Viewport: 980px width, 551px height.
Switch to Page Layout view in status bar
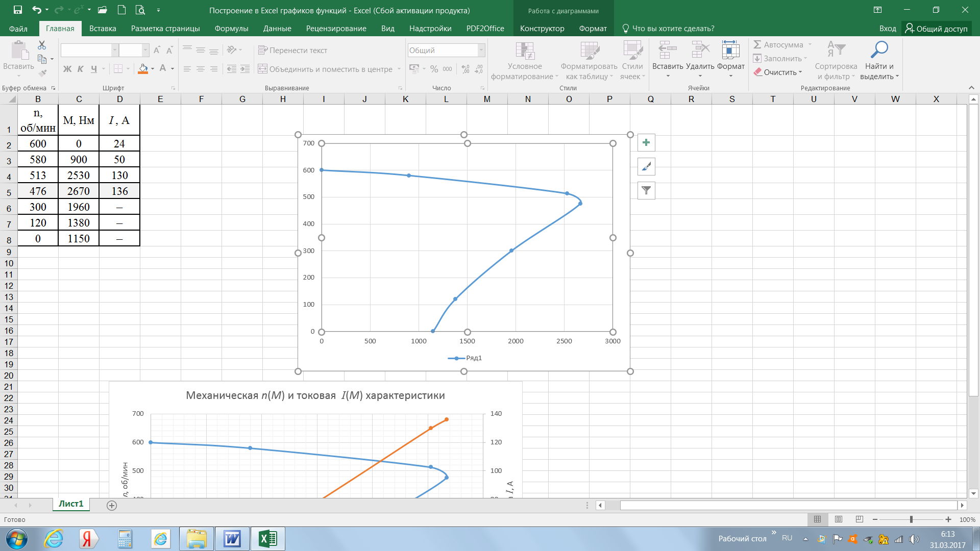pos(838,519)
